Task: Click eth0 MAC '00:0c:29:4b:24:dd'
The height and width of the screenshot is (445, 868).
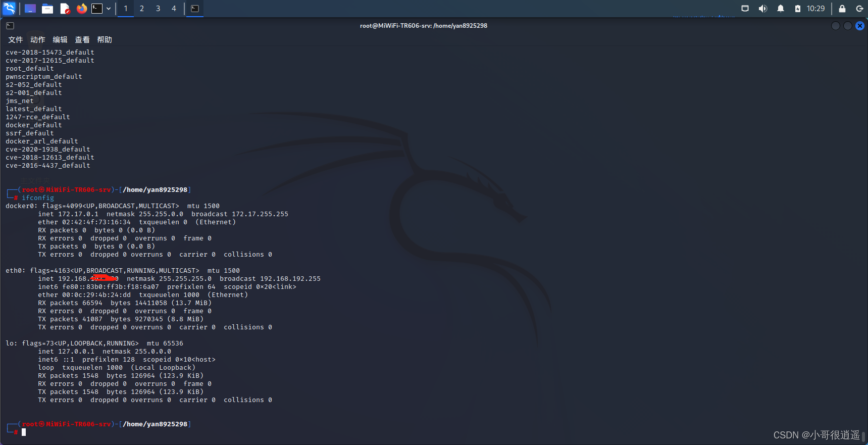Action: (96, 295)
